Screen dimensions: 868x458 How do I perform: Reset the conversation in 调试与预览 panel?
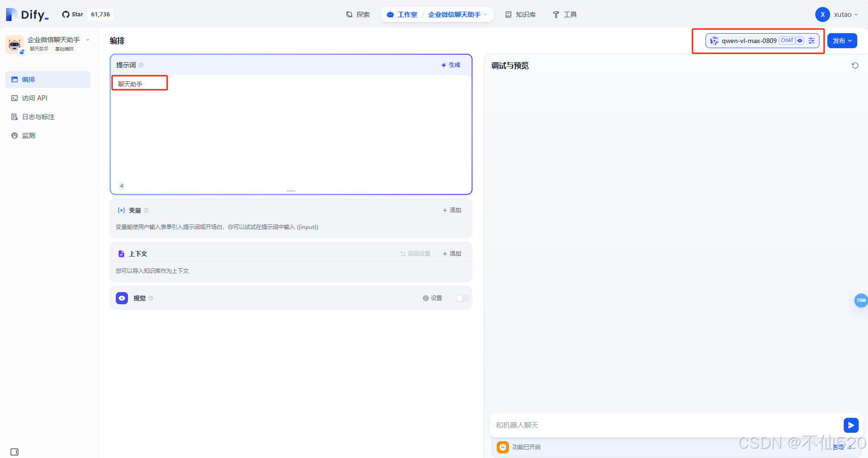coord(855,65)
